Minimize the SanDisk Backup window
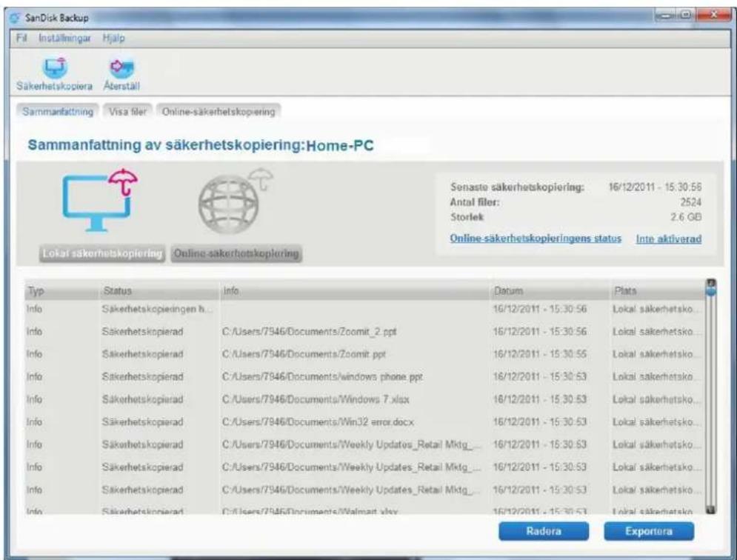The image size is (737, 560). click(666, 15)
